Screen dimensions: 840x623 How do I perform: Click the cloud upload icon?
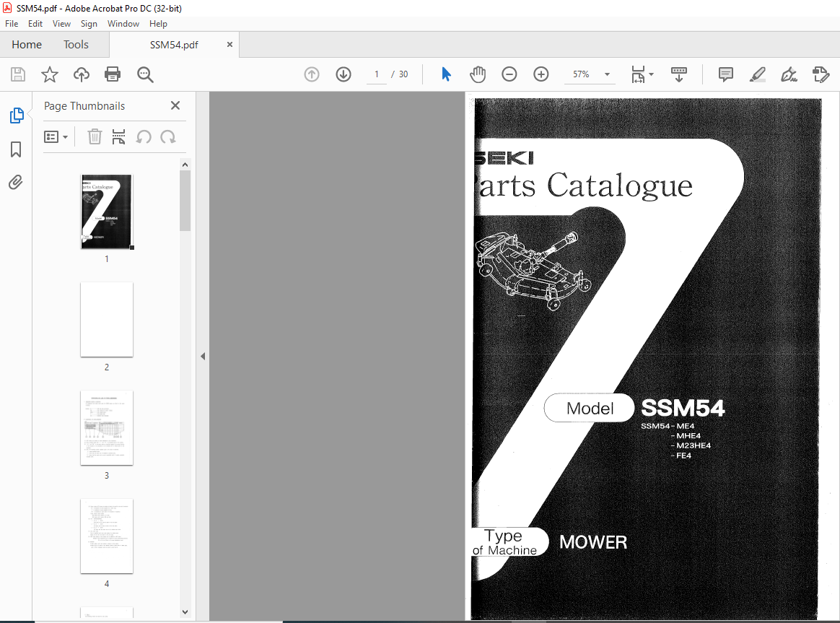[82, 74]
